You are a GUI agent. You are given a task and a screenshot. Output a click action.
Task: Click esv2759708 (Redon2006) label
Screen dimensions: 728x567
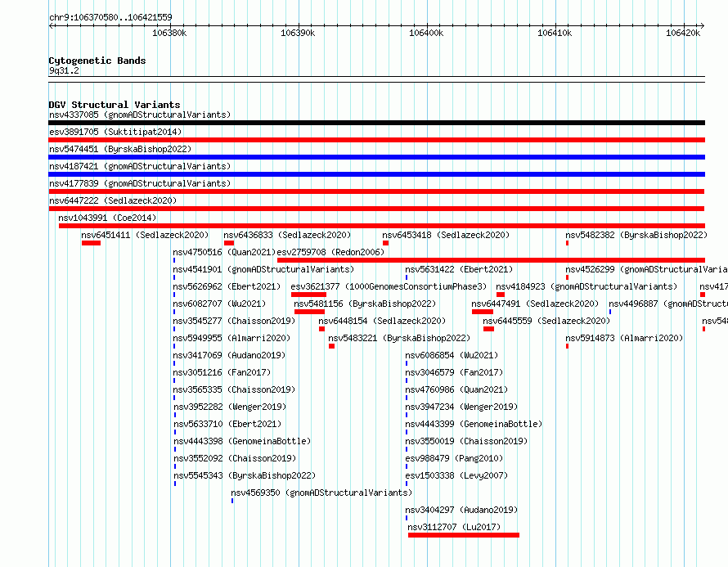[330, 252]
